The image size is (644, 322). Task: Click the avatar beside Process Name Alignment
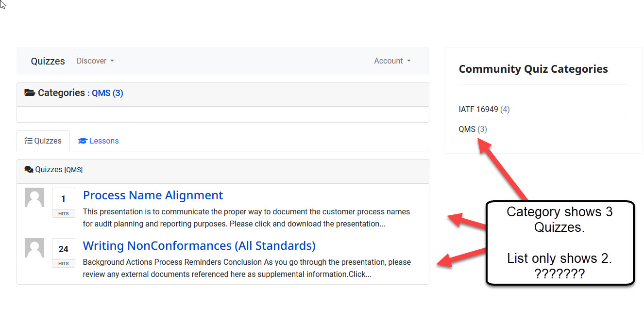(x=34, y=198)
